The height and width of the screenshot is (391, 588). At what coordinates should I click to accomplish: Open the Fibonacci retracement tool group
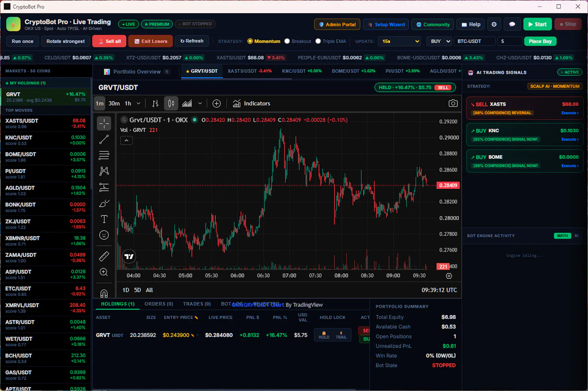pos(104,155)
